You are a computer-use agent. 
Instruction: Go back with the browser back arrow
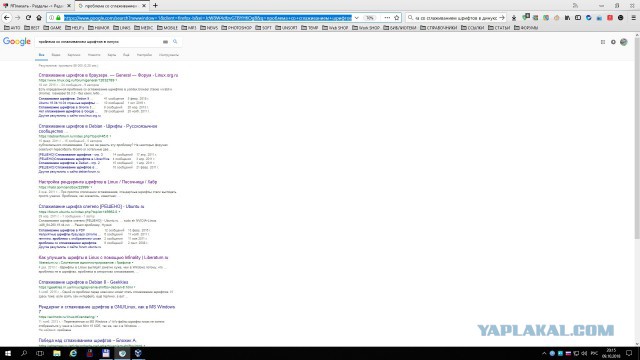pyautogui.click(x=7, y=18)
